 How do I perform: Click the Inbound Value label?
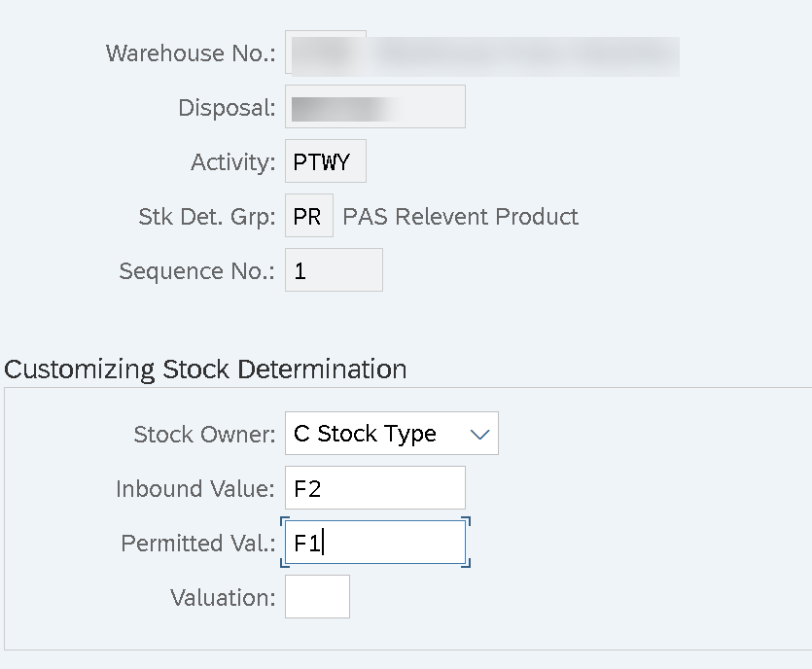pyautogui.click(x=195, y=488)
